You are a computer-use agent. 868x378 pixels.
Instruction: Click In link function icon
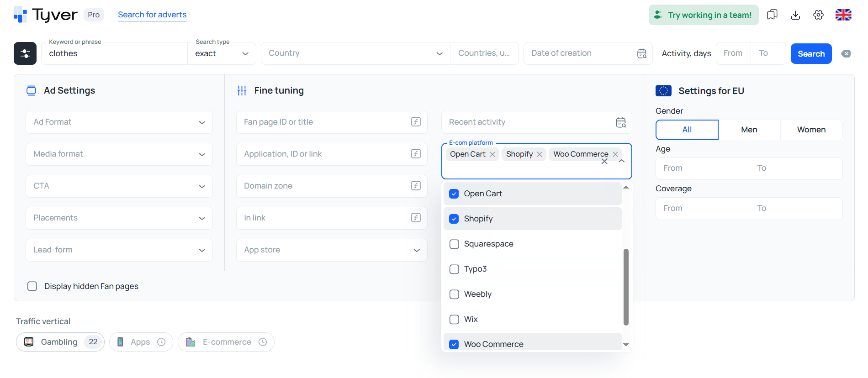coord(416,218)
